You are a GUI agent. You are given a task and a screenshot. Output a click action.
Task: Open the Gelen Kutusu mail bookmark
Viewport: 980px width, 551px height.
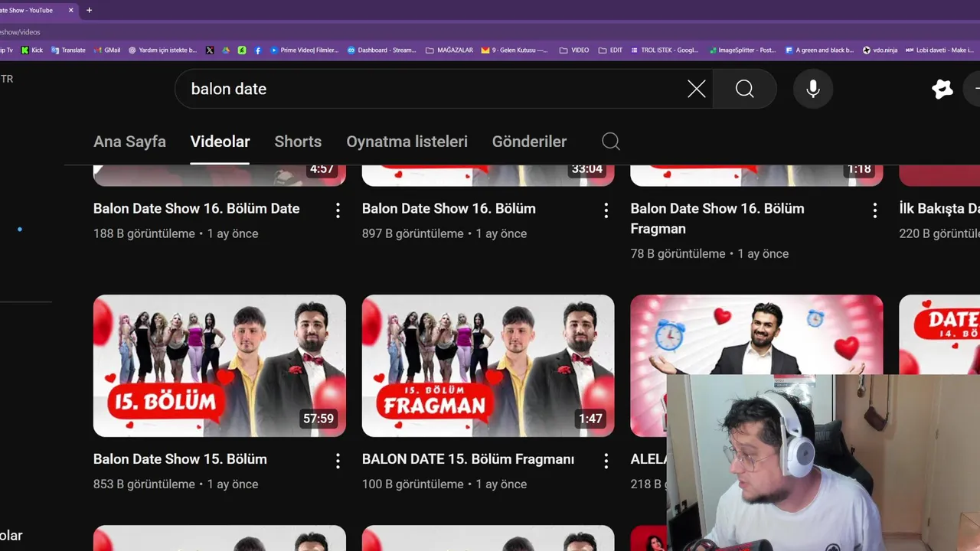point(514,50)
